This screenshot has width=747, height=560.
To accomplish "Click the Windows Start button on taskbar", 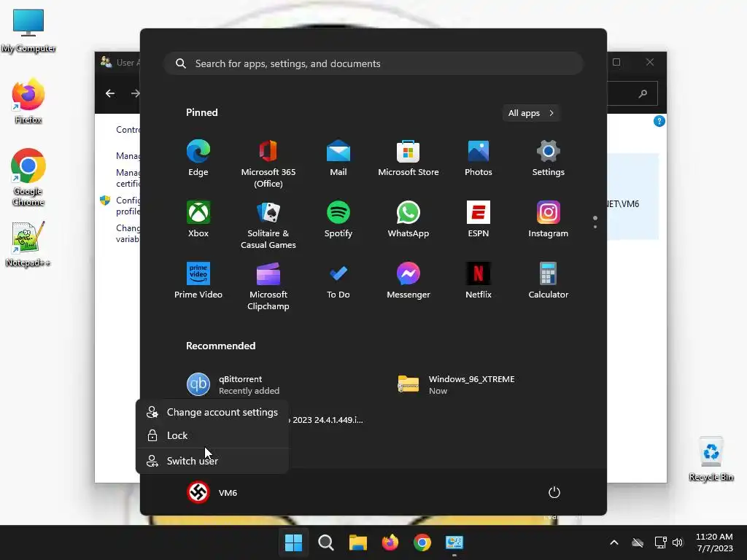I will [x=293, y=542].
